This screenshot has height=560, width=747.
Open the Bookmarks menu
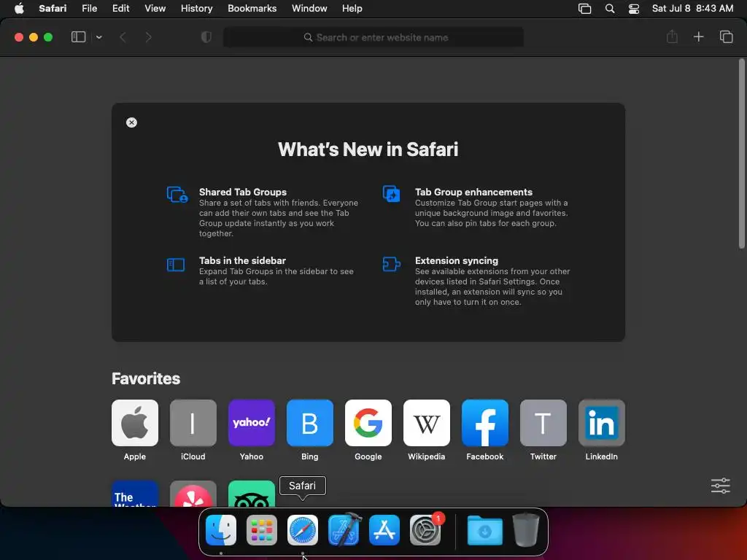(252, 8)
